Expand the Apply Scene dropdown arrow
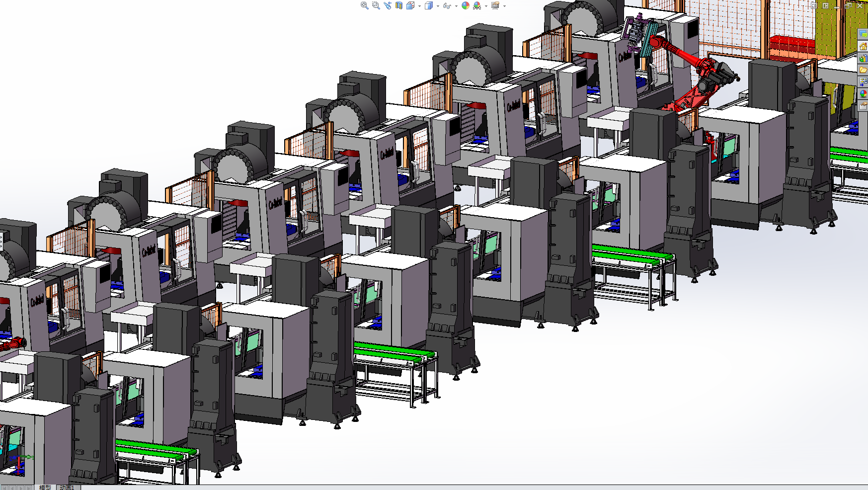Viewport: 868px width, 490px height. pyautogui.click(x=486, y=6)
